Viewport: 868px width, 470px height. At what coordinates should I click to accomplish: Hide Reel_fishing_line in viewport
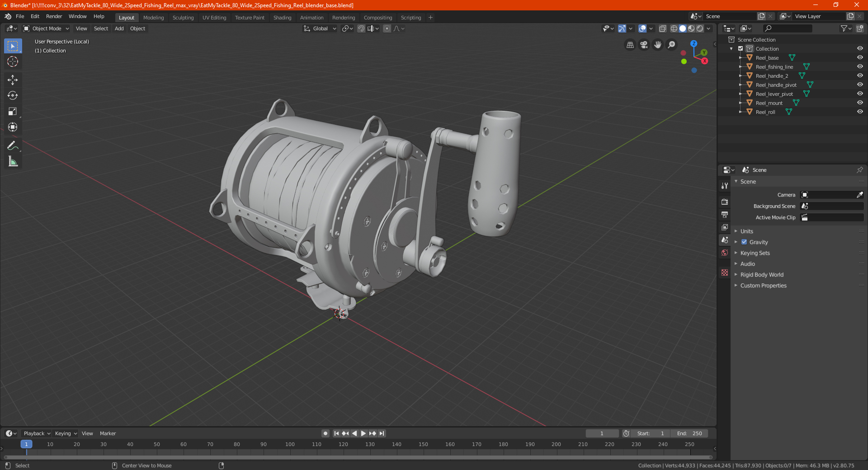pos(860,66)
